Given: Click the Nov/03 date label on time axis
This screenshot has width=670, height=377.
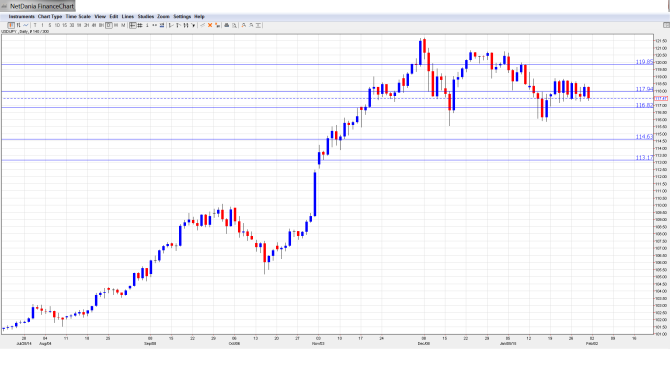Looking at the screenshot, I should [x=318, y=344].
